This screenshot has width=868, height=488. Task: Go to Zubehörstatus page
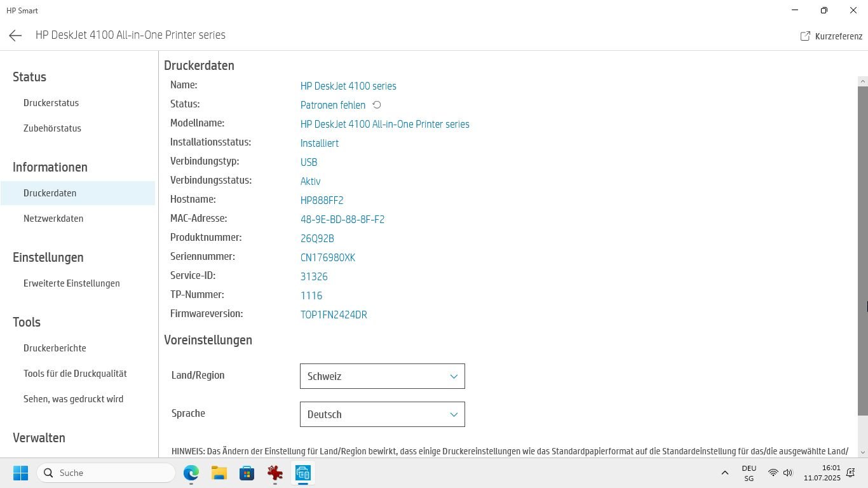click(52, 128)
